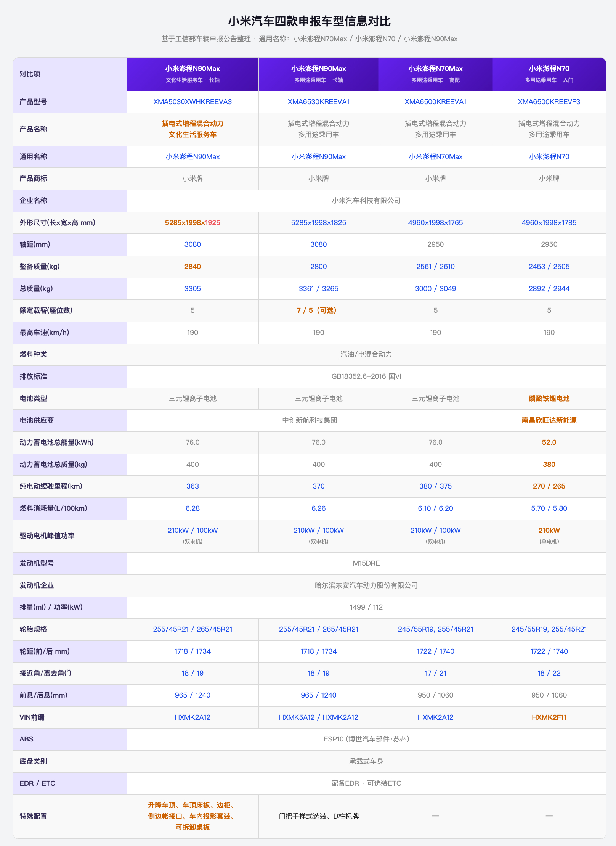Click chassis type 承载式车身
Viewport: 616px width, 846px height.
pos(366,761)
